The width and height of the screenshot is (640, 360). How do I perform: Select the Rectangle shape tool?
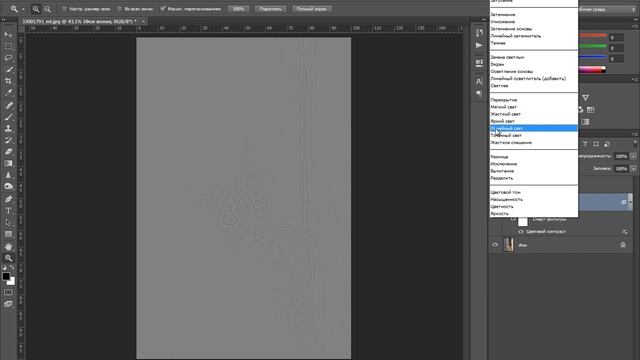click(x=8, y=234)
